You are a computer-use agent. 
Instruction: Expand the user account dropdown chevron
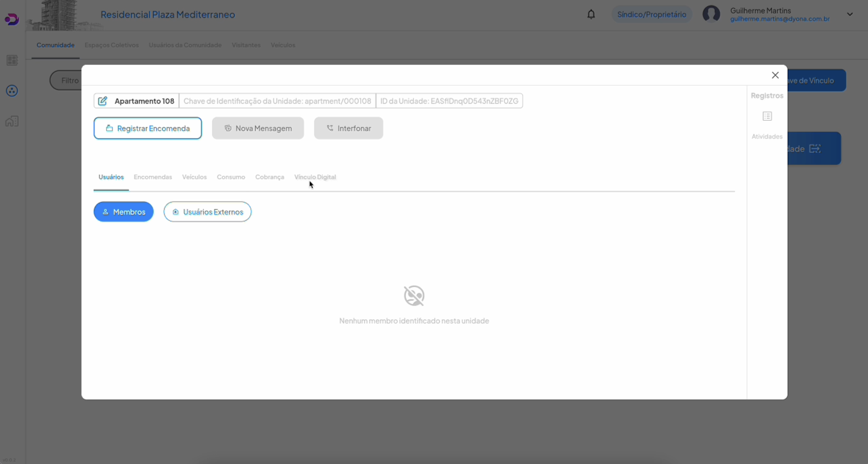[x=850, y=15]
